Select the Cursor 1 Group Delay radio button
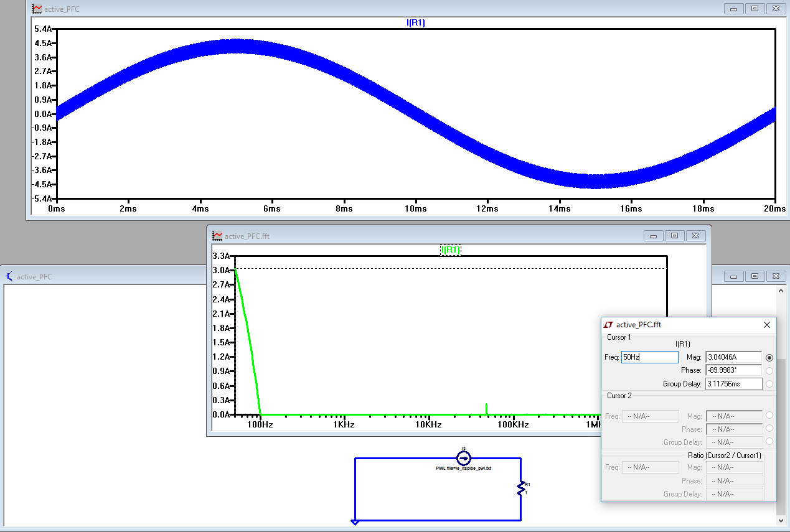Viewport: 790px width, 532px height. coord(769,384)
